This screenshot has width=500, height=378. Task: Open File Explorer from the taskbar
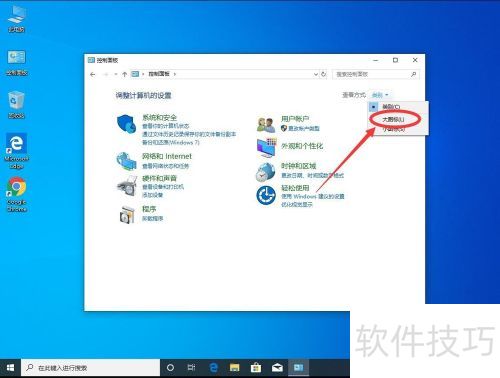click(x=235, y=368)
